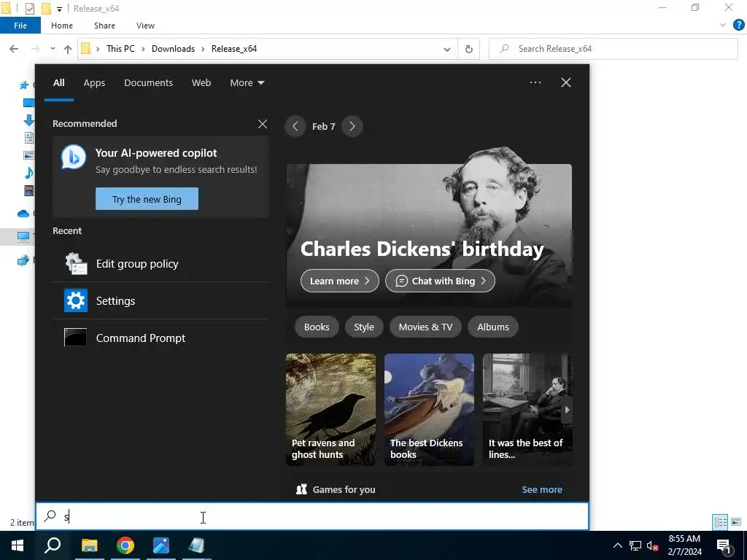Open The best Dickens books card
The width and height of the screenshot is (747, 560).
coord(429,410)
